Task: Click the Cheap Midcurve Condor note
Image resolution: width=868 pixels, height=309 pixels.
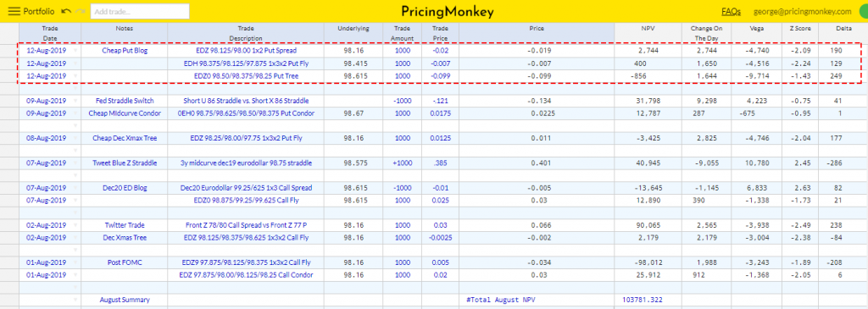Action: pyautogui.click(x=124, y=113)
